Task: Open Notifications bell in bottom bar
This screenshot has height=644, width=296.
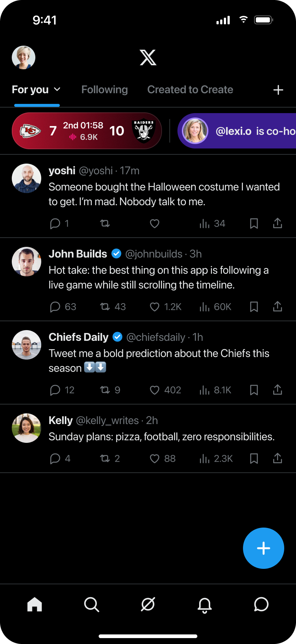Action: click(205, 605)
